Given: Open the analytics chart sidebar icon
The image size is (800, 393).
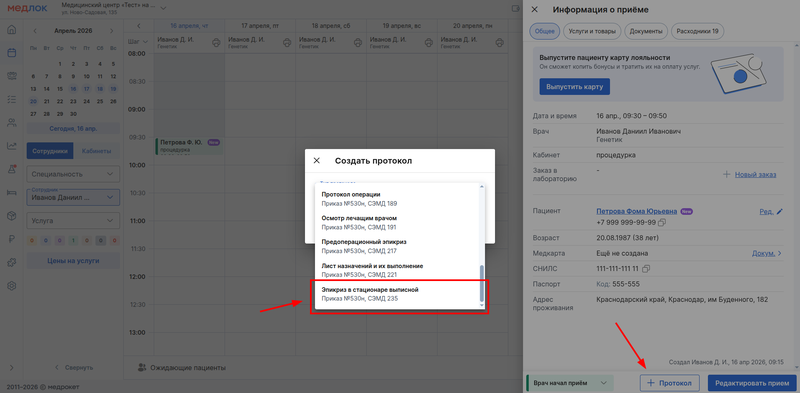Looking at the screenshot, I should point(11,146).
